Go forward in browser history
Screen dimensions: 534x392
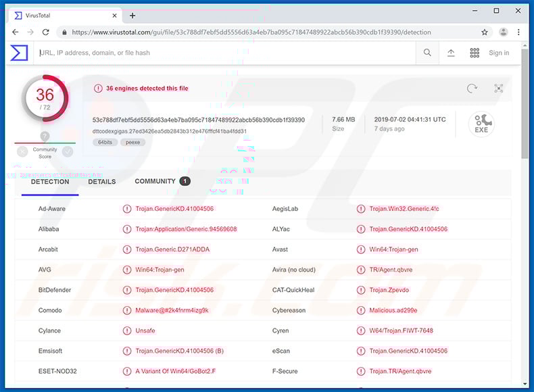tap(30, 32)
